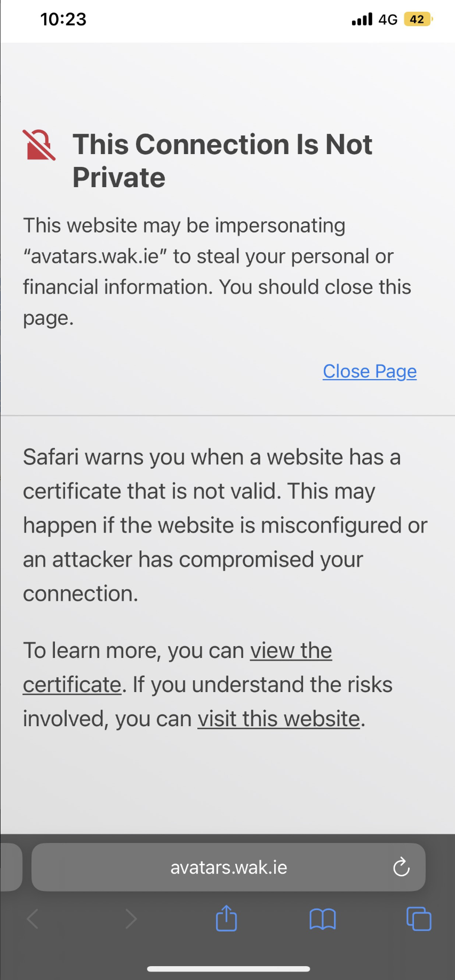
Task: Tap the "Safari warns you" explanation paragraph
Action: coord(225,525)
